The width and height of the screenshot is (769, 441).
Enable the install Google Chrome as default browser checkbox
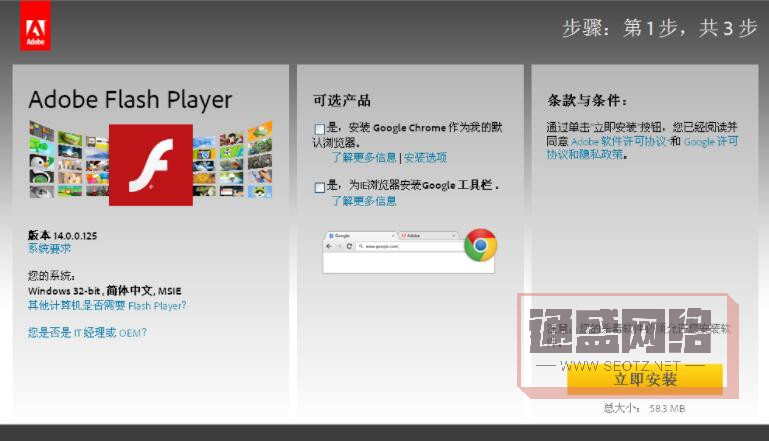click(x=319, y=129)
